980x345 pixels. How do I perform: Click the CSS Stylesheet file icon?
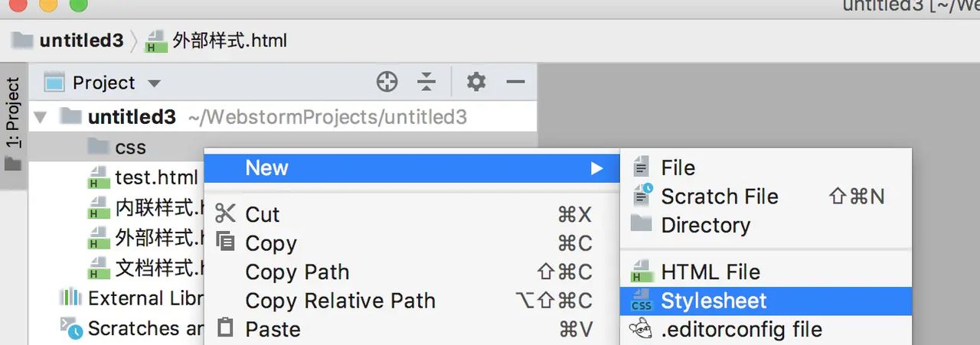tap(641, 301)
